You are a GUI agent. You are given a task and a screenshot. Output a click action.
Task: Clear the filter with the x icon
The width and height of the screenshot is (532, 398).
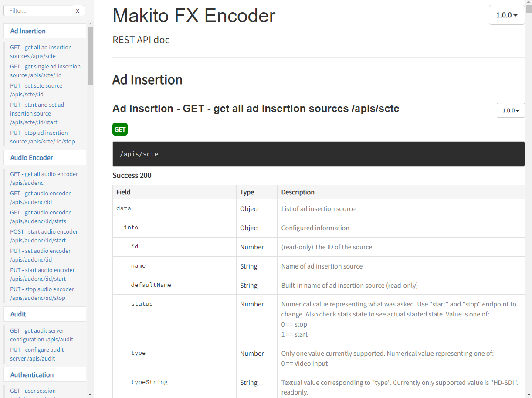click(78, 11)
